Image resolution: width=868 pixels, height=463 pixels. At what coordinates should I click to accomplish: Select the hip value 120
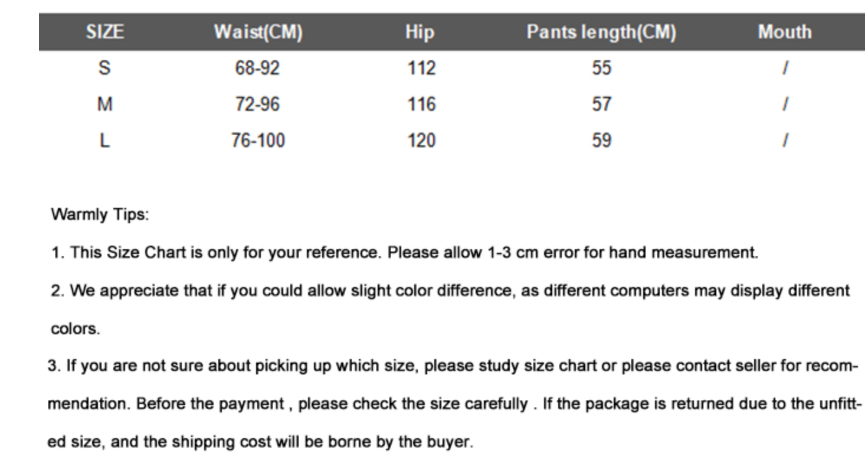pos(421,141)
